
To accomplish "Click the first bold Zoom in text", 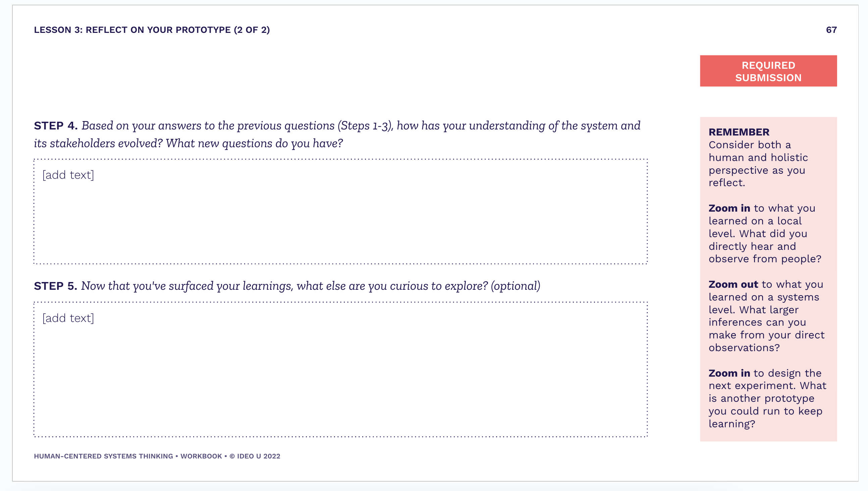I will point(729,208).
